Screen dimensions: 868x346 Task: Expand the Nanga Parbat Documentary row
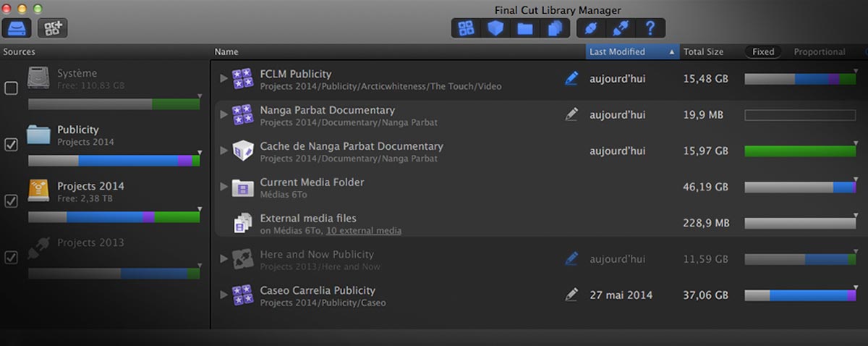(224, 114)
